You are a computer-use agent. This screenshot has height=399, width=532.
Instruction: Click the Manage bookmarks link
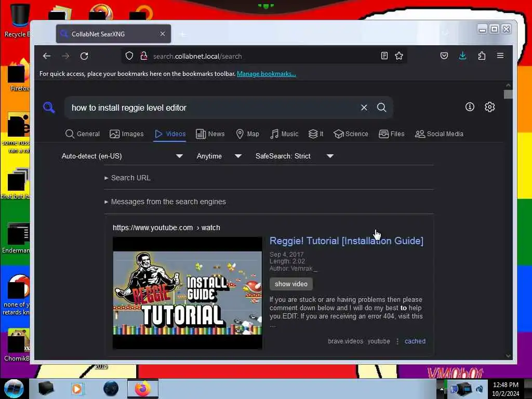267,74
